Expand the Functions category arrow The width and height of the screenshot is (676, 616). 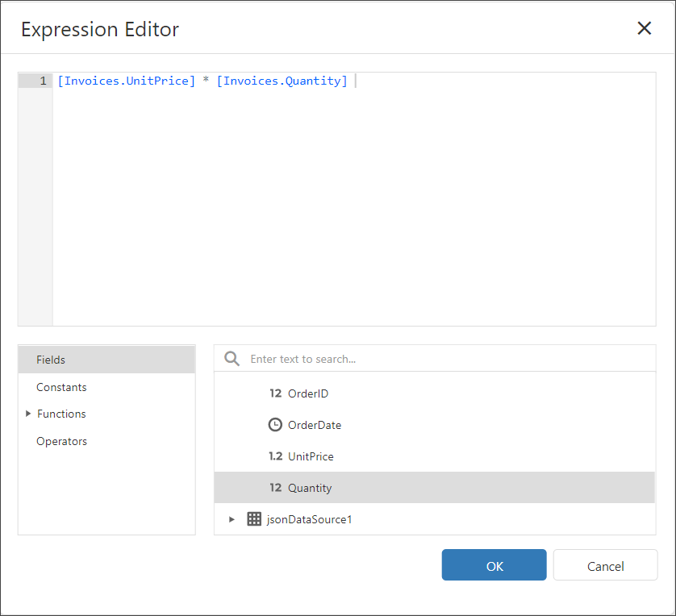(28, 414)
